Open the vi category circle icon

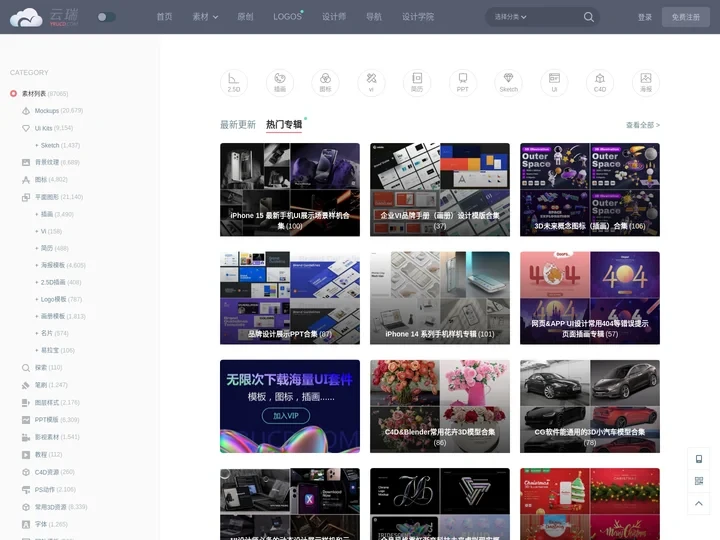point(371,83)
